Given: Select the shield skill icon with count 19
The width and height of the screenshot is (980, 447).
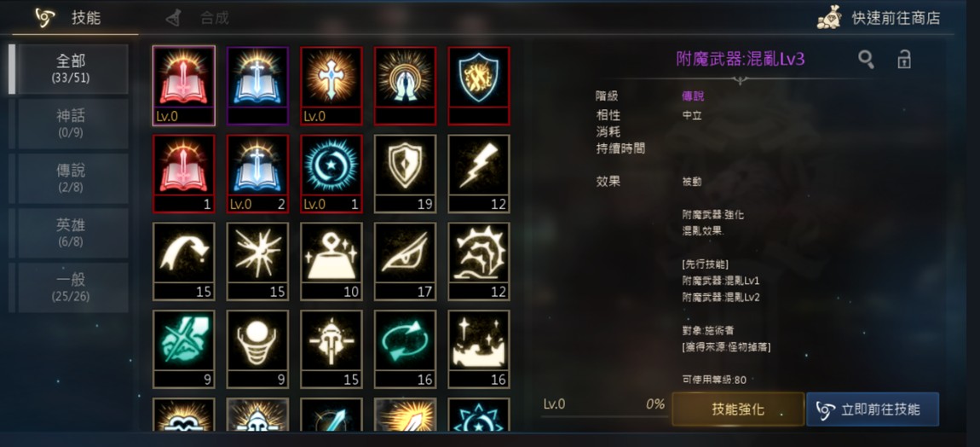Looking at the screenshot, I should [405, 173].
